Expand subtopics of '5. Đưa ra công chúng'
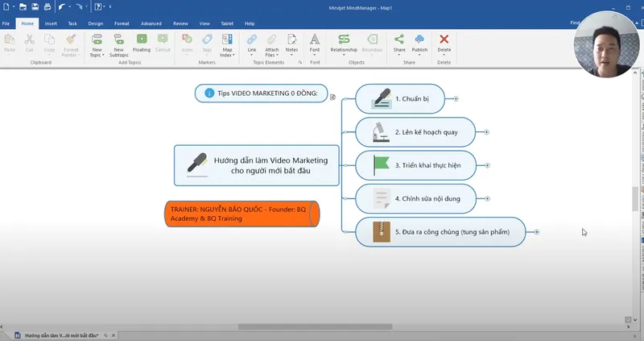 click(536, 232)
